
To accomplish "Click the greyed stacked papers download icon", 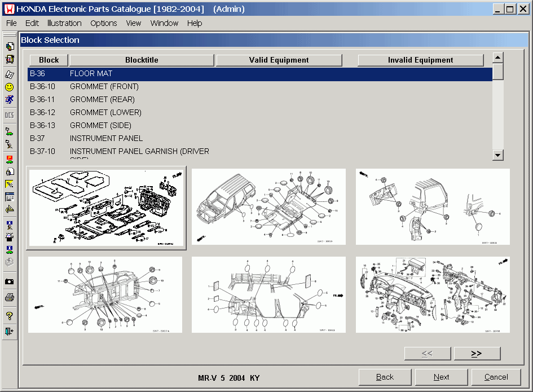I will pyautogui.click(x=10, y=262).
